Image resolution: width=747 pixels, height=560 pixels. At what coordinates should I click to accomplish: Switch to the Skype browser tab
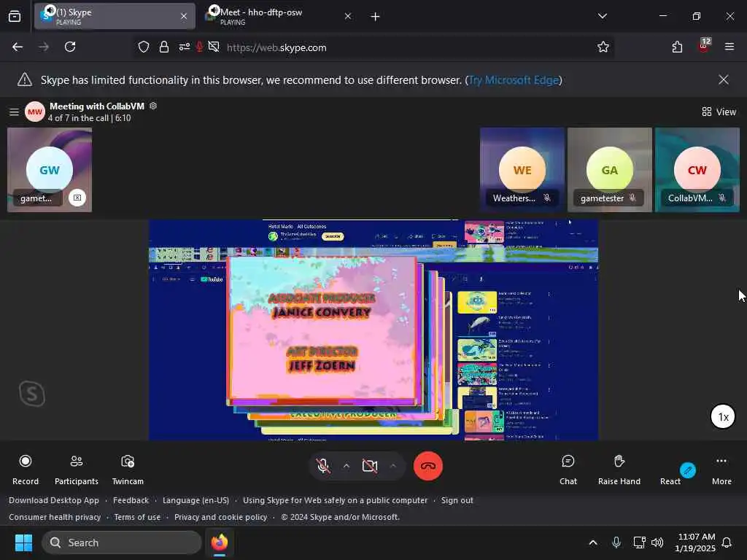click(115, 16)
